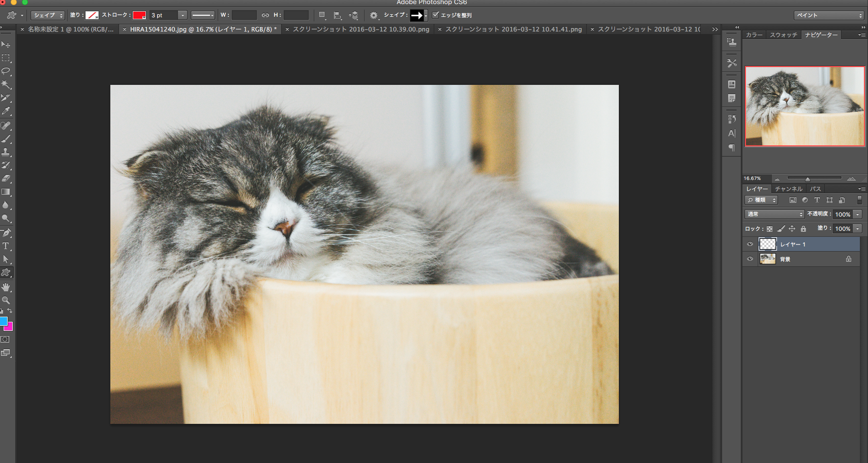Uncheck the エッジを整列 checkbox
This screenshot has height=463, width=868.
tap(435, 15)
